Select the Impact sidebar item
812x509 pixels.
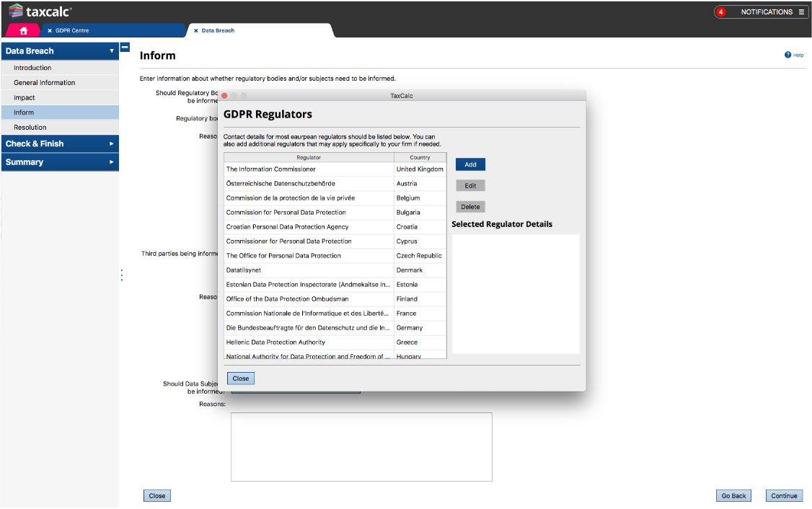(x=25, y=97)
